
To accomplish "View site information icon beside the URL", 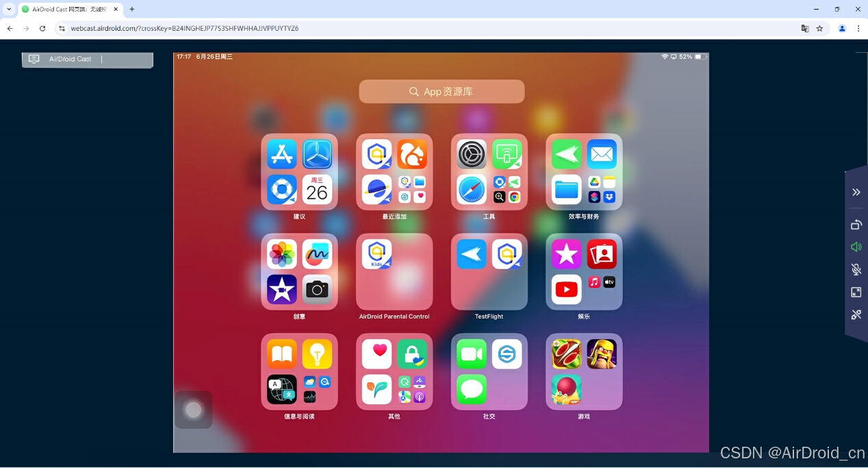I will coord(61,28).
